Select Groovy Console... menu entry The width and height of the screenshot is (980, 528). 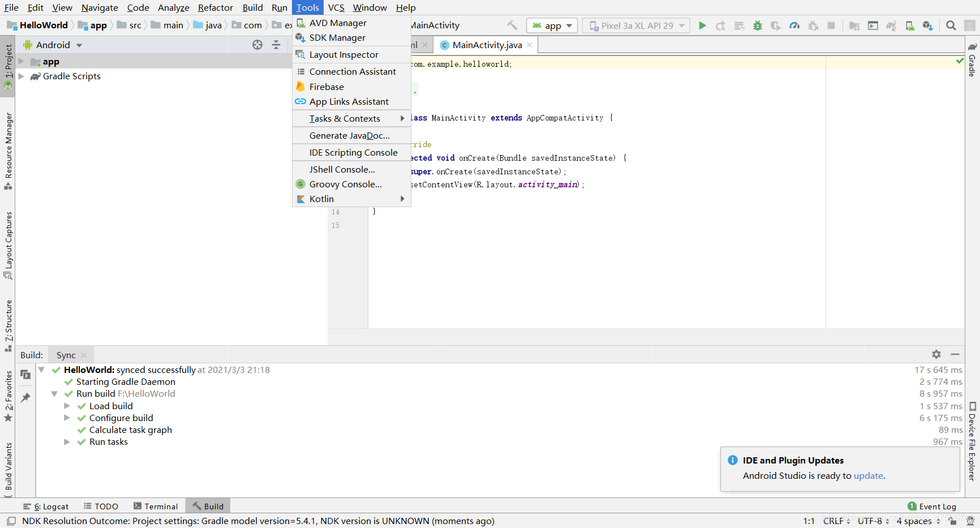[351, 184]
